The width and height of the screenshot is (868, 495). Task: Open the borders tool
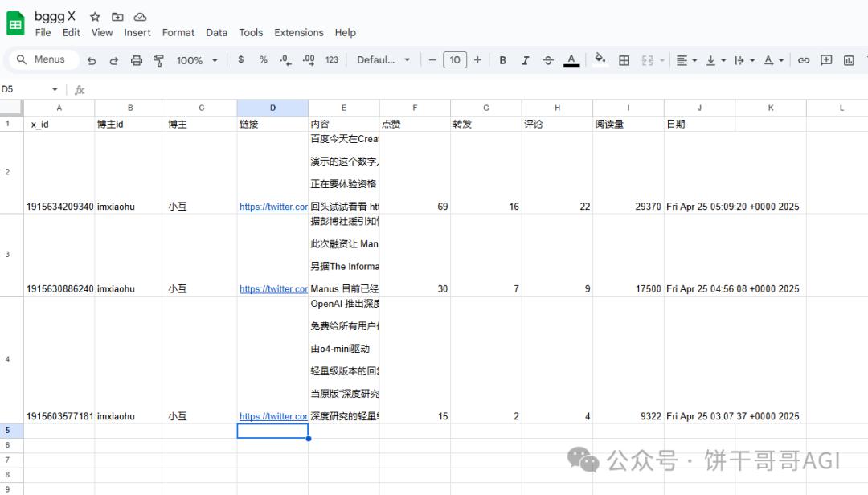click(624, 60)
